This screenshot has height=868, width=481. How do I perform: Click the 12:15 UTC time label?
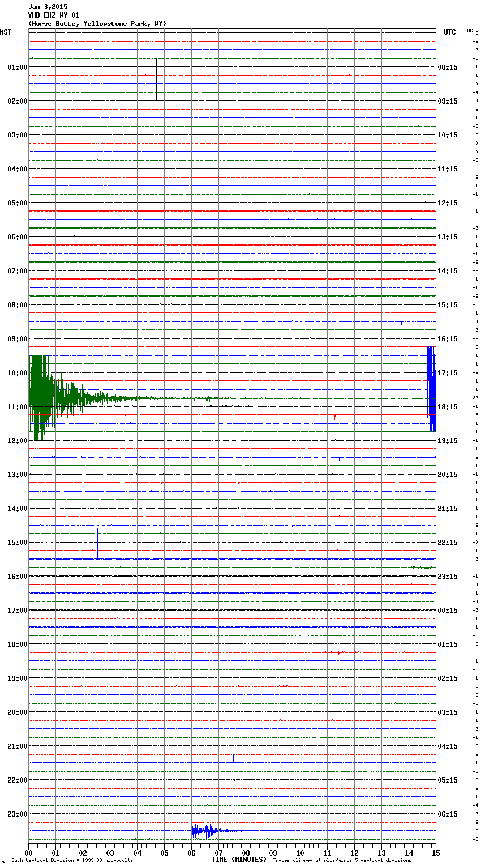(x=448, y=203)
